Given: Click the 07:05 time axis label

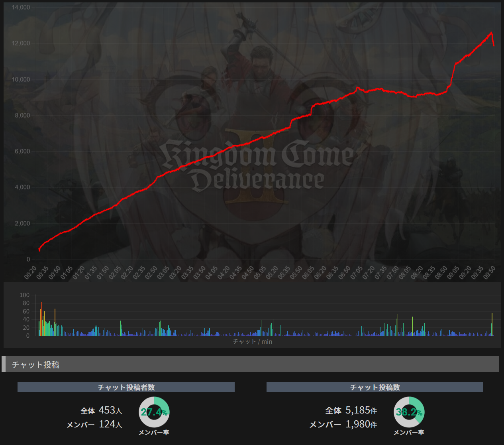Looking at the screenshot, I should 357,273.
